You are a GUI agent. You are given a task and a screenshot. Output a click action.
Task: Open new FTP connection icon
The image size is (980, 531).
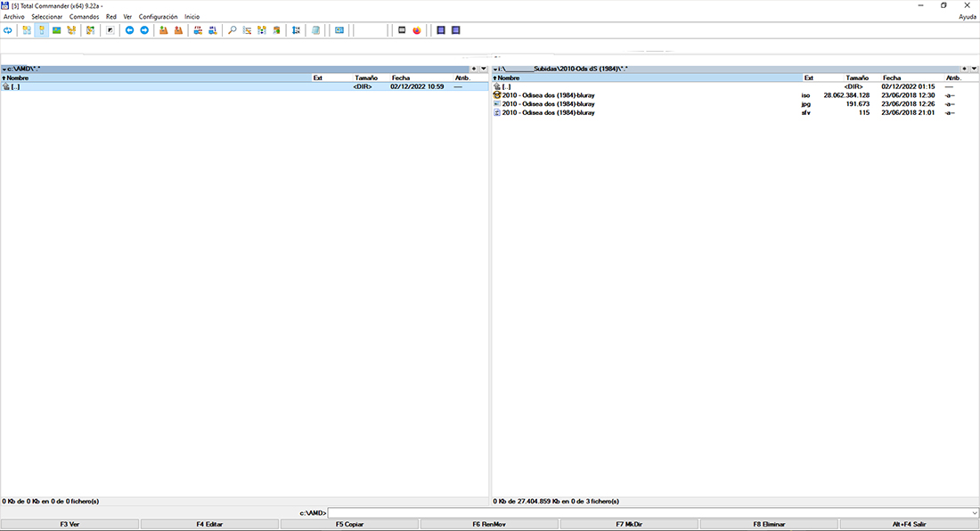(213, 30)
